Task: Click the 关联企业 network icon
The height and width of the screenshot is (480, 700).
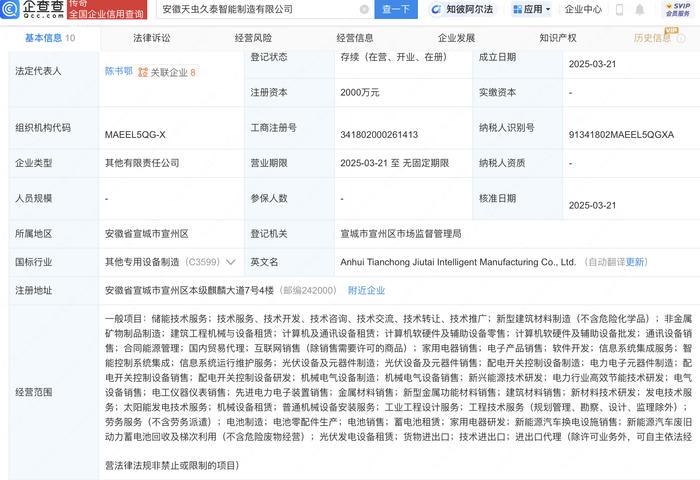Action: (x=143, y=72)
